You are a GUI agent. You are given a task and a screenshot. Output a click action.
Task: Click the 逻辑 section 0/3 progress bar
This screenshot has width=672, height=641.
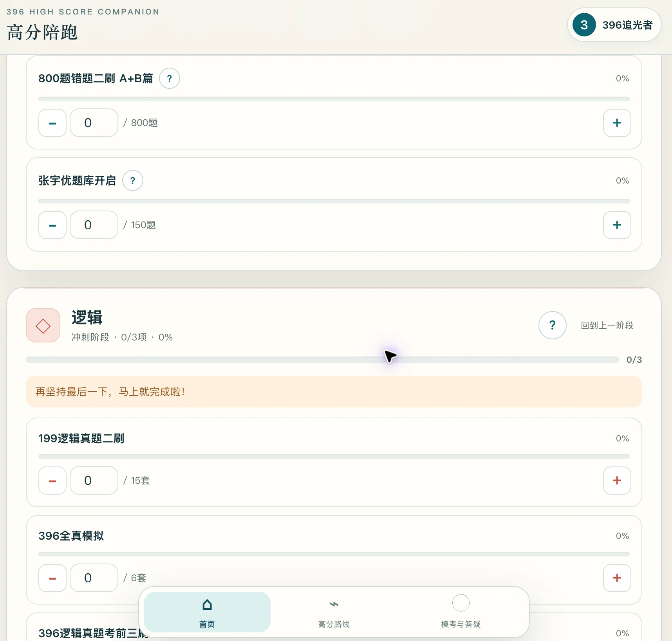[x=322, y=360]
